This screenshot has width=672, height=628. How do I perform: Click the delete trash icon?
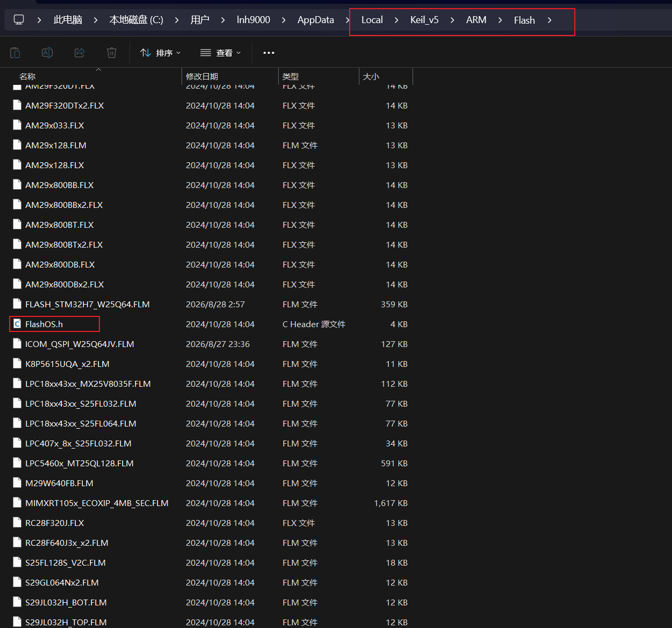click(x=112, y=53)
